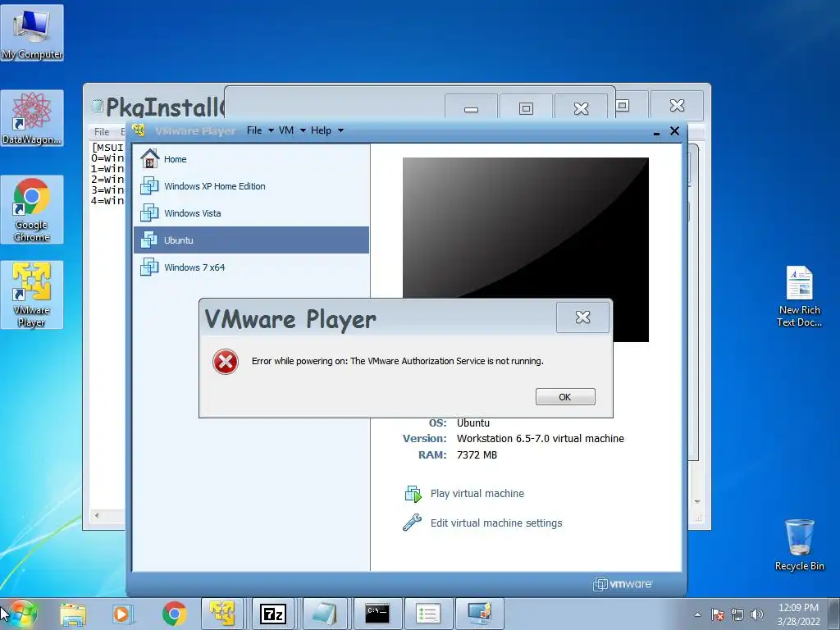
Task: Switch to VMware Player taskbar button
Action: coord(222,614)
